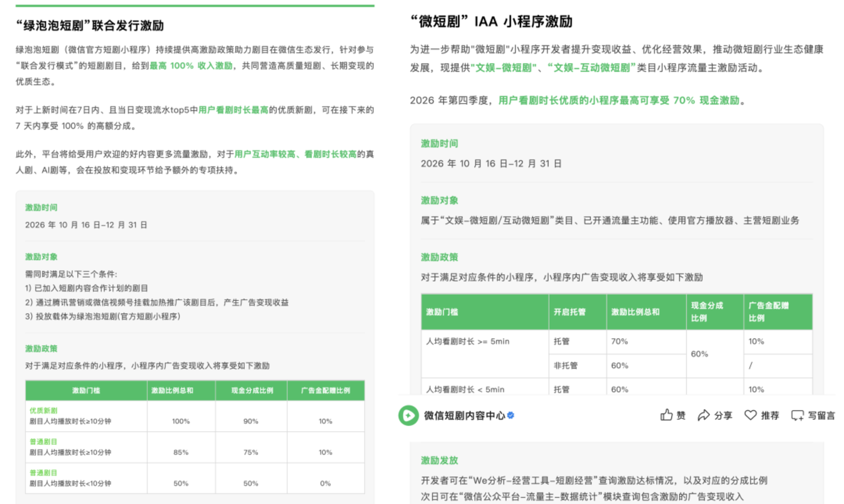Click the green text “文娱-微短剧”
The width and height of the screenshot is (844, 504).
[504, 67]
